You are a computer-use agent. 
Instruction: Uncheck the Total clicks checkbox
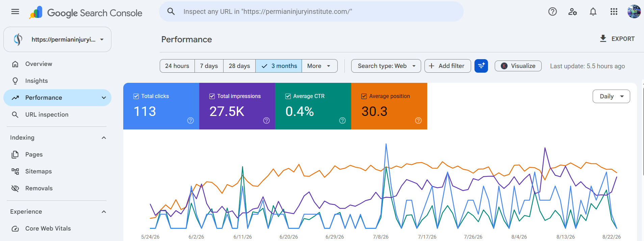point(136,96)
